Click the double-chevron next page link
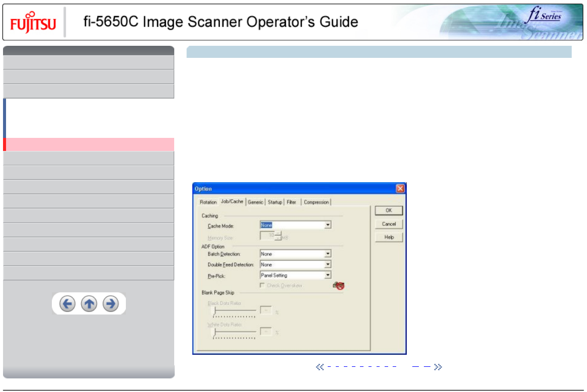The image size is (587, 392). tap(437, 367)
